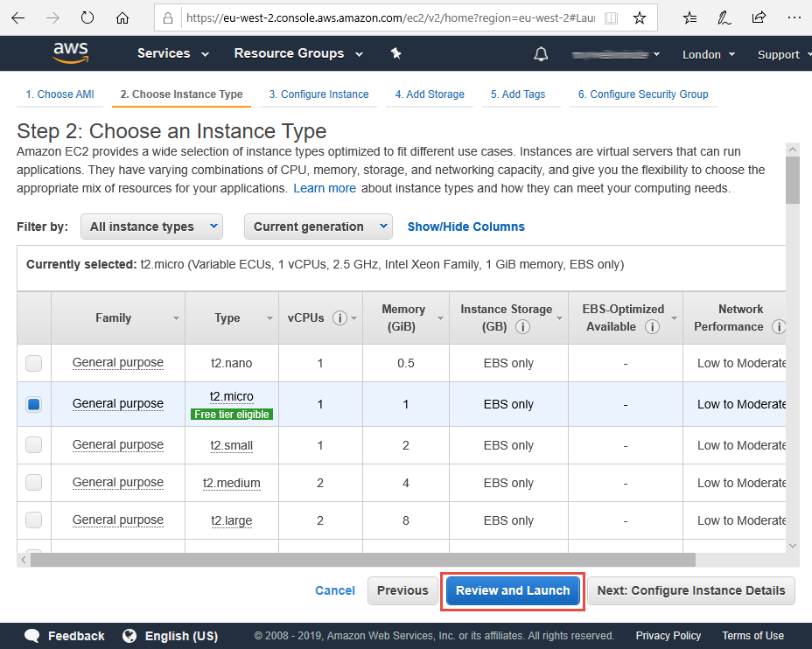812x649 pixels.
Task: Click Show/Hide Columns link
Action: [466, 227]
